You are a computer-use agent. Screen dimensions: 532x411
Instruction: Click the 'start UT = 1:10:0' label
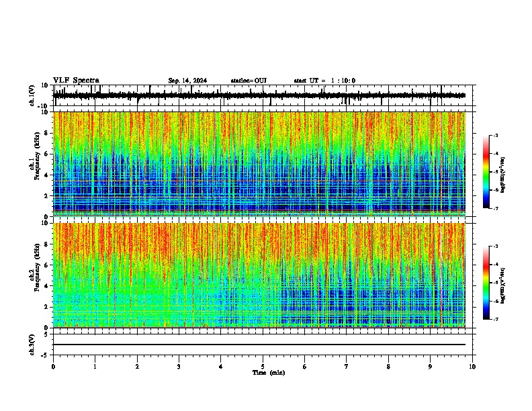pos(324,81)
